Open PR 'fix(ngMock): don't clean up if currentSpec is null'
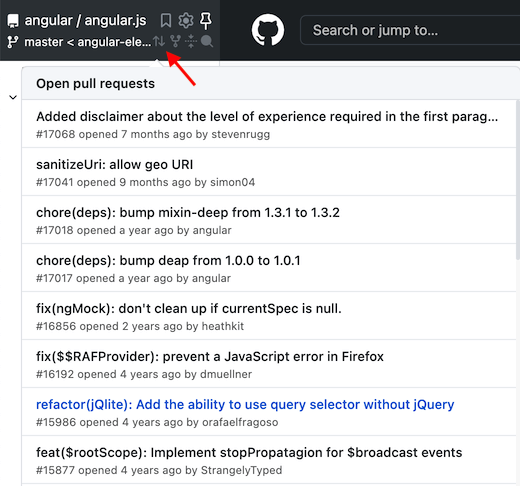520x486 pixels. tap(189, 309)
